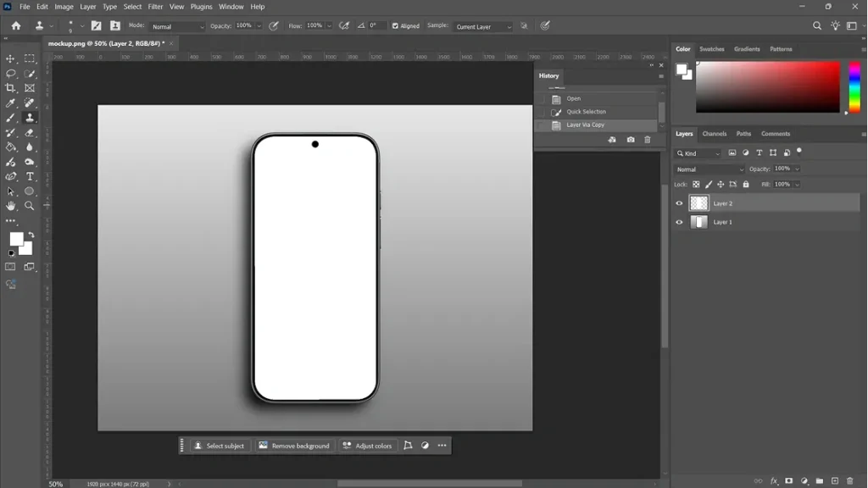Click the Home button in options bar
This screenshot has width=868, height=488.
(x=16, y=26)
